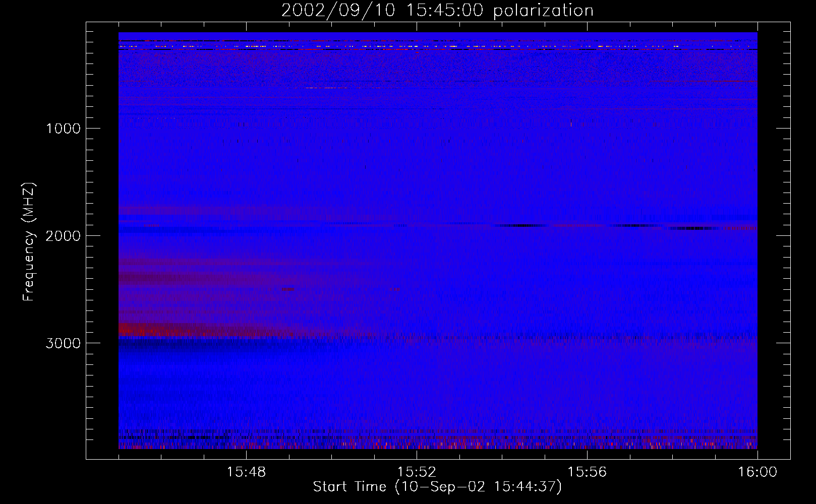This screenshot has width=816, height=504.
Task: Click the 16:00 time axis label
Action: click(757, 472)
